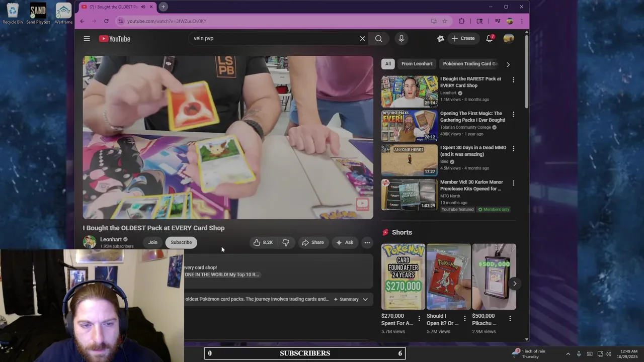Open options for 'Should I Open it?' short
Image resolution: width=644 pixels, height=362 pixels.
click(x=464, y=319)
